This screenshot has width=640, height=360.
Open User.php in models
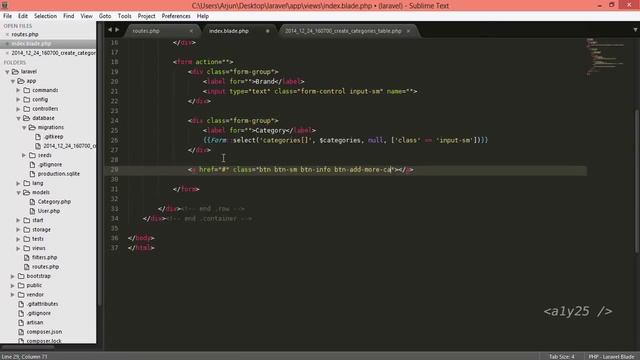(49, 211)
